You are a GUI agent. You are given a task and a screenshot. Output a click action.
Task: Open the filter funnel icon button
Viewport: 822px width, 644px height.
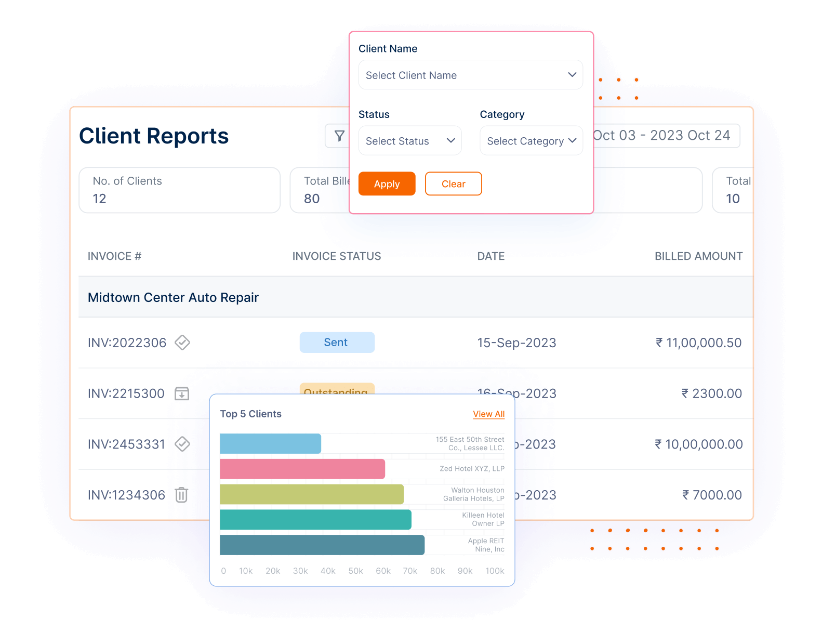339,136
